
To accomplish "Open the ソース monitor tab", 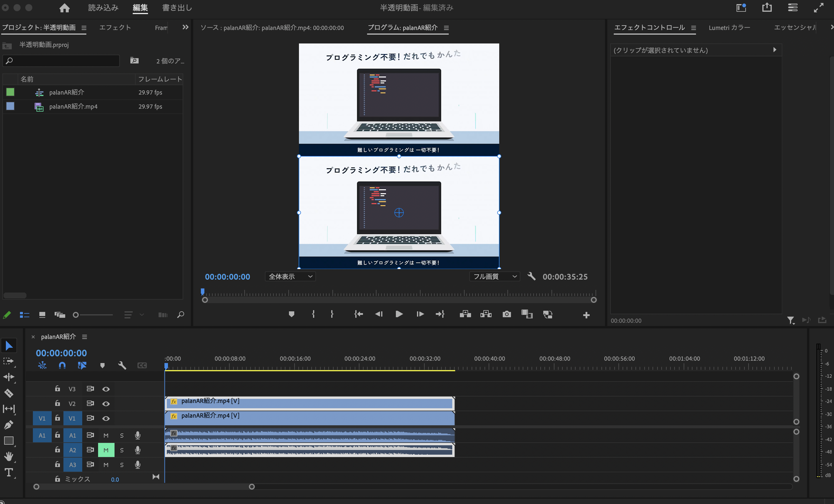I will point(272,28).
